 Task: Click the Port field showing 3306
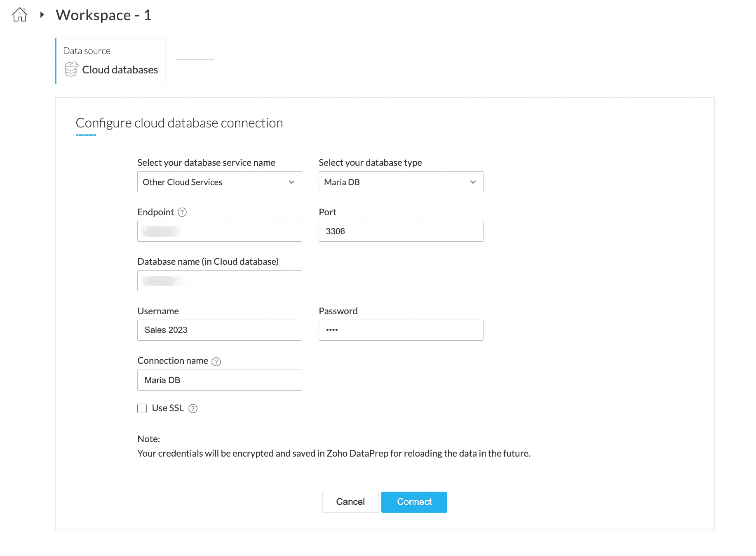401,231
